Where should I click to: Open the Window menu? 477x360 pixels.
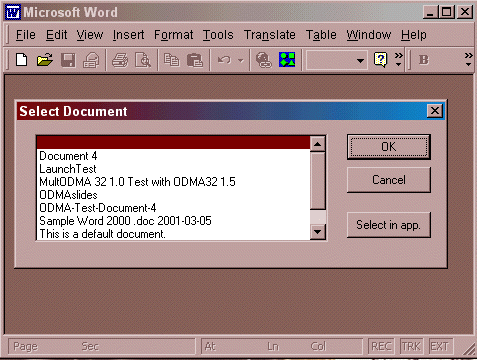coord(369,35)
